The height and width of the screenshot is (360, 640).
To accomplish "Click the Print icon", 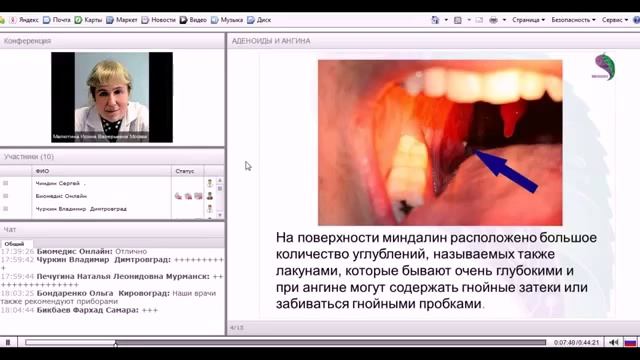I will 493,20.
